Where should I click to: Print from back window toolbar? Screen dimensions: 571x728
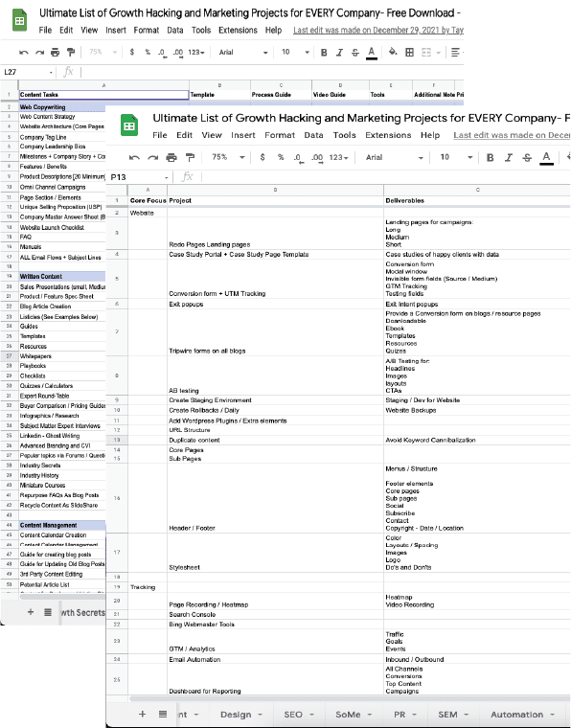tap(55, 52)
